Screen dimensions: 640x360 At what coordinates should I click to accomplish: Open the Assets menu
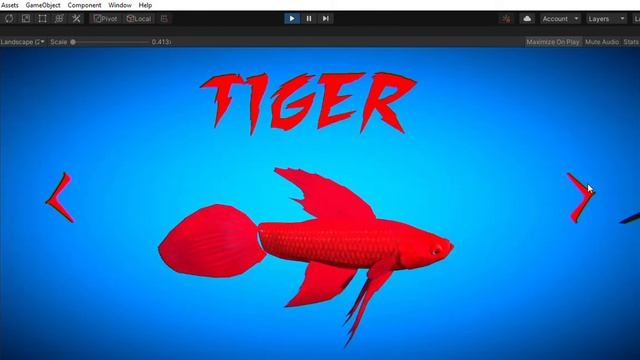[x=9, y=5]
